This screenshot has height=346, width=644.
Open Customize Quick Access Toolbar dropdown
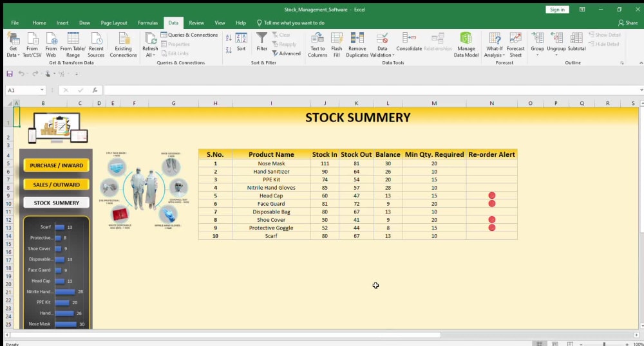(x=77, y=74)
